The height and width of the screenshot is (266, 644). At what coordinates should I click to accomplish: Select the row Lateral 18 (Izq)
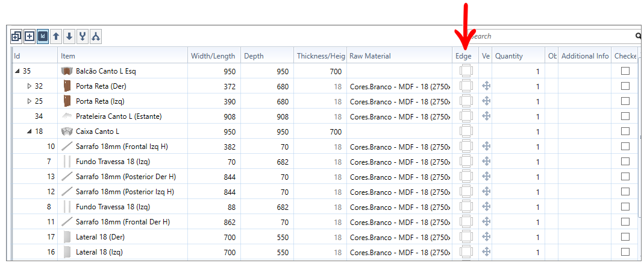[x=325, y=252]
